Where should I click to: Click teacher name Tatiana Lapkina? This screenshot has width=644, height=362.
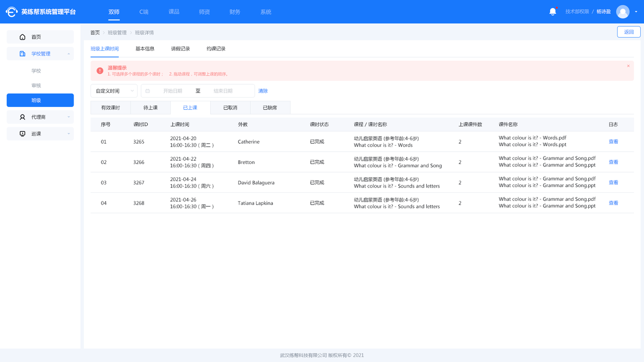256,203
